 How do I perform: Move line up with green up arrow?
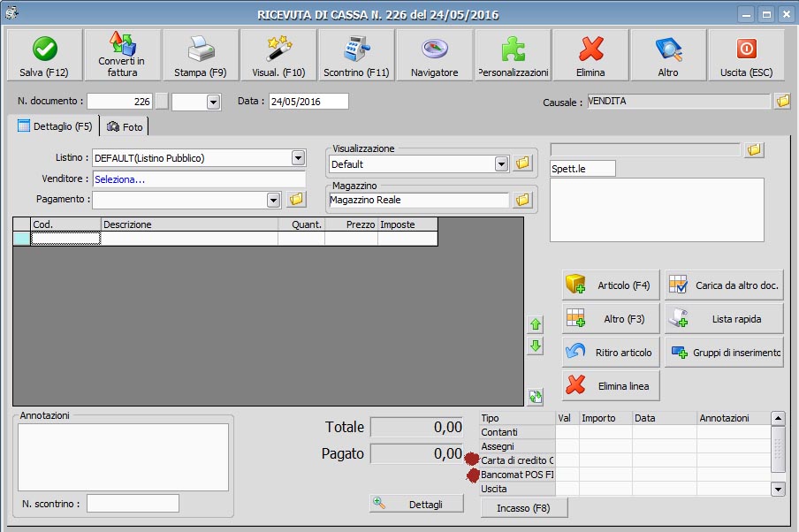(x=535, y=324)
